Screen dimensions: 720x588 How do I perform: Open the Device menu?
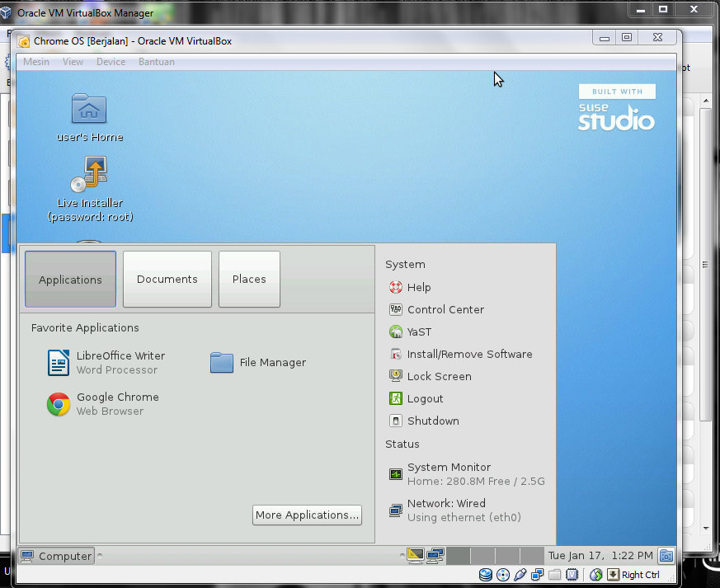(x=111, y=62)
